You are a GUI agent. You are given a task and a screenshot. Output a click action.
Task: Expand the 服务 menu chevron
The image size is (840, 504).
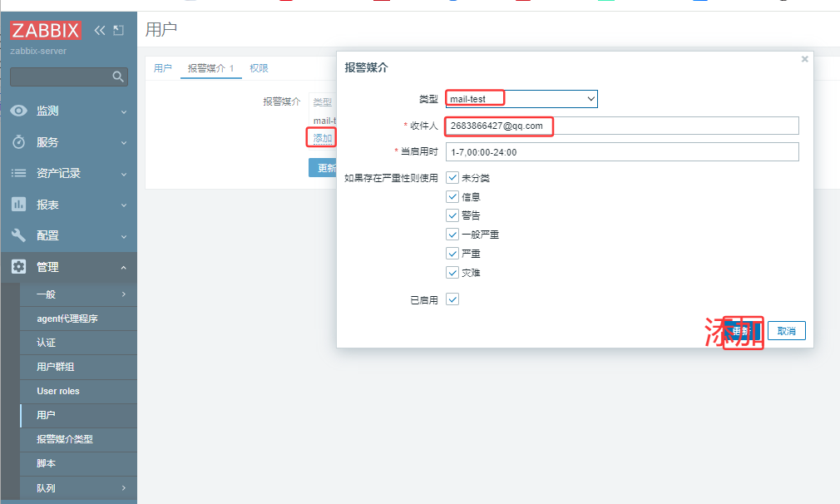124,143
